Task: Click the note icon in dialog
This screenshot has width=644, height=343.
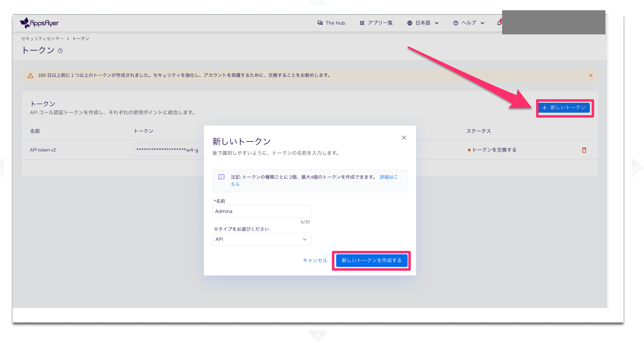Action: [222, 177]
